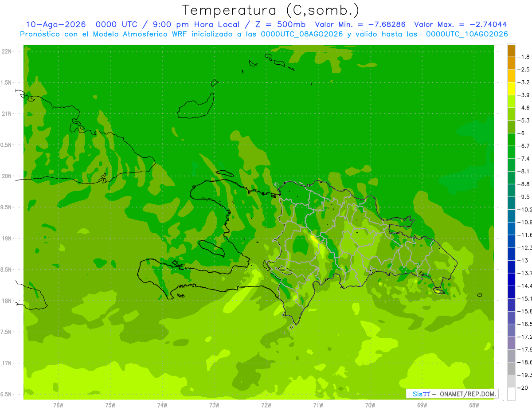This screenshot has height=411, width=532.
Task: Select the gray swatch between -18.6 and -19.3
Action: point(511,368)
